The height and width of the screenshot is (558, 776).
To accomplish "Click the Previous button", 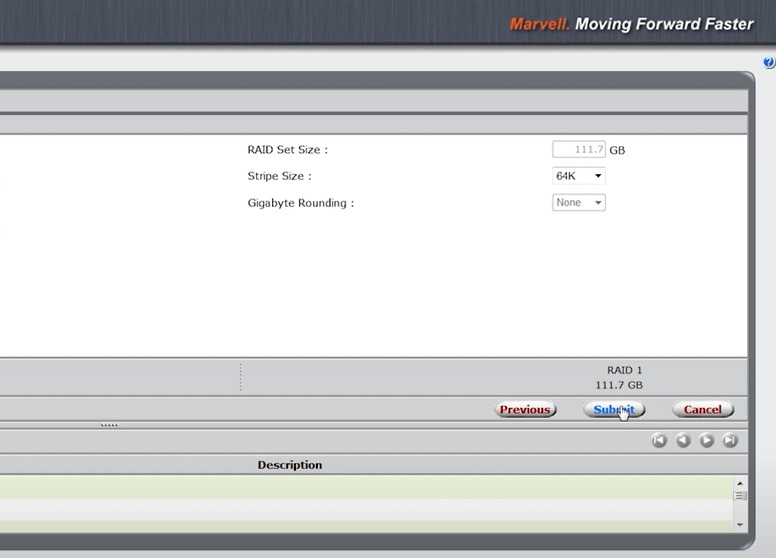I will pos(525,410).
